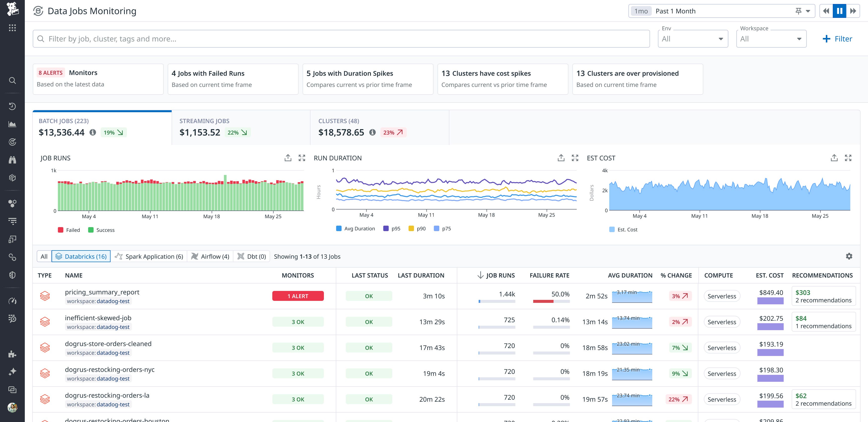This screenshot has width=868, height=422.
Task: Open the Workspace dropdown
Action: [771, 38]
